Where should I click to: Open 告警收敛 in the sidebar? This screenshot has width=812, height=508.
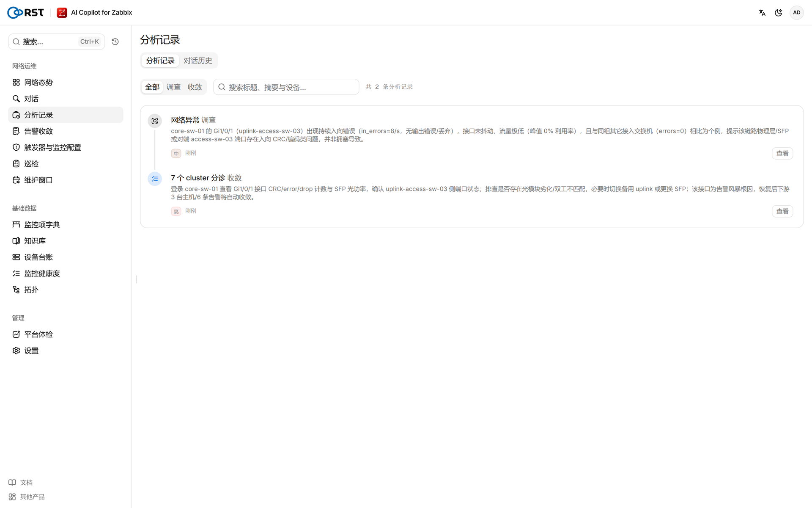(66, 131)
